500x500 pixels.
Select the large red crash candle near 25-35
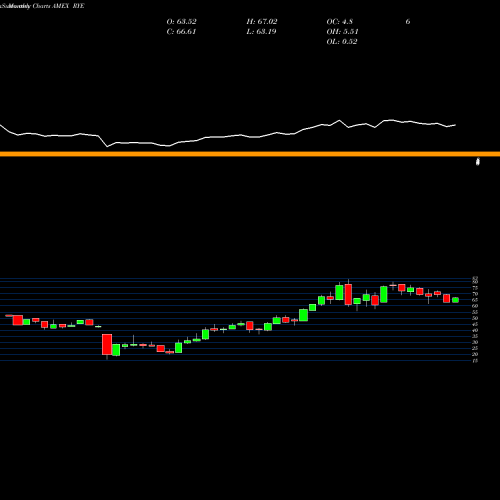(x=107, y=344)
